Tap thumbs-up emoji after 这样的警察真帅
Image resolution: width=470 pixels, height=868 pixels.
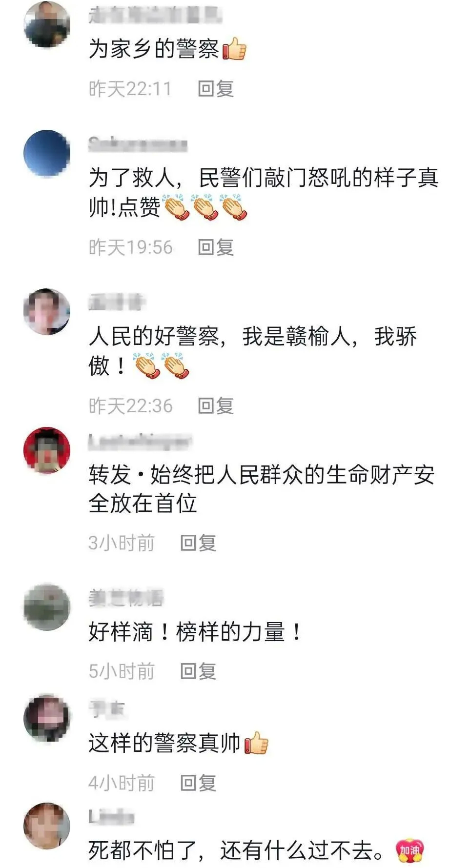click(x=256, y=743)
